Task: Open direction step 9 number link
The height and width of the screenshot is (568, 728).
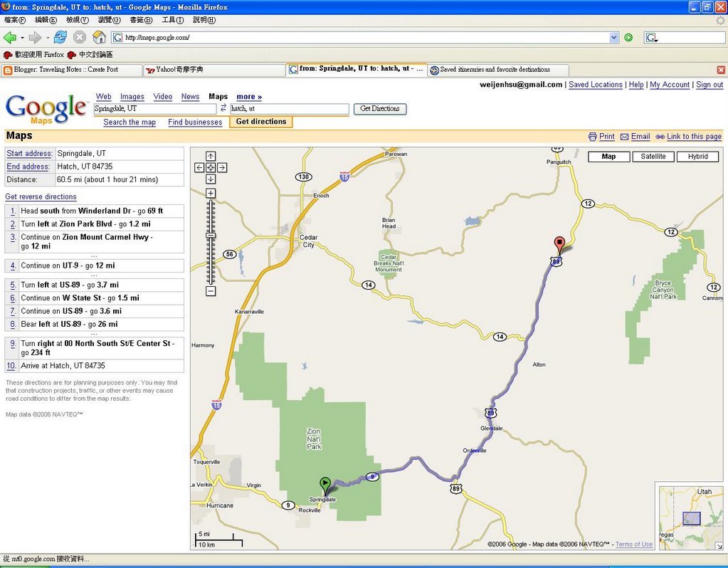Action: [x=13, y=344]
